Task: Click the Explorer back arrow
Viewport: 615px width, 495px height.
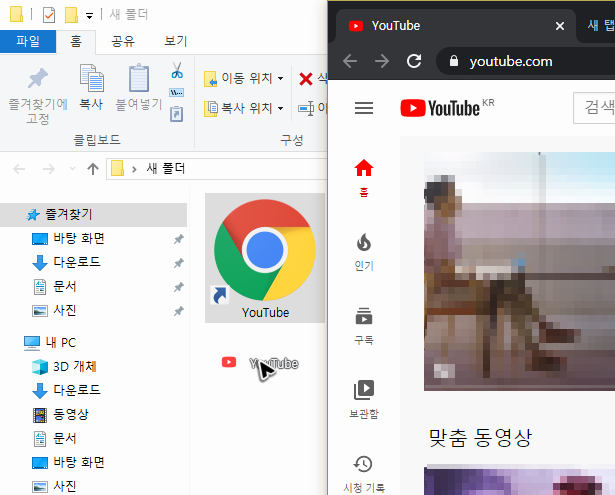Action: (x=19, y=169)
